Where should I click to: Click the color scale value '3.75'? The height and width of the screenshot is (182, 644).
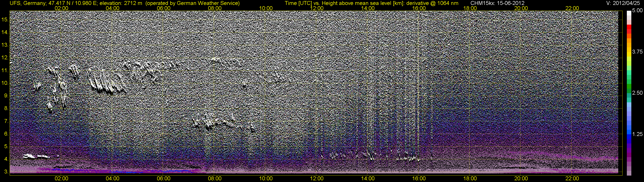click(x=637, y=52)
